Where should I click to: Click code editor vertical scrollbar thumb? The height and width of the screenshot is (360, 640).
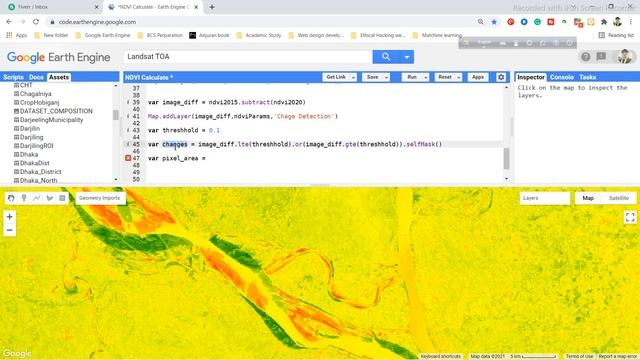pyautogui.click(x=507, y=158)
